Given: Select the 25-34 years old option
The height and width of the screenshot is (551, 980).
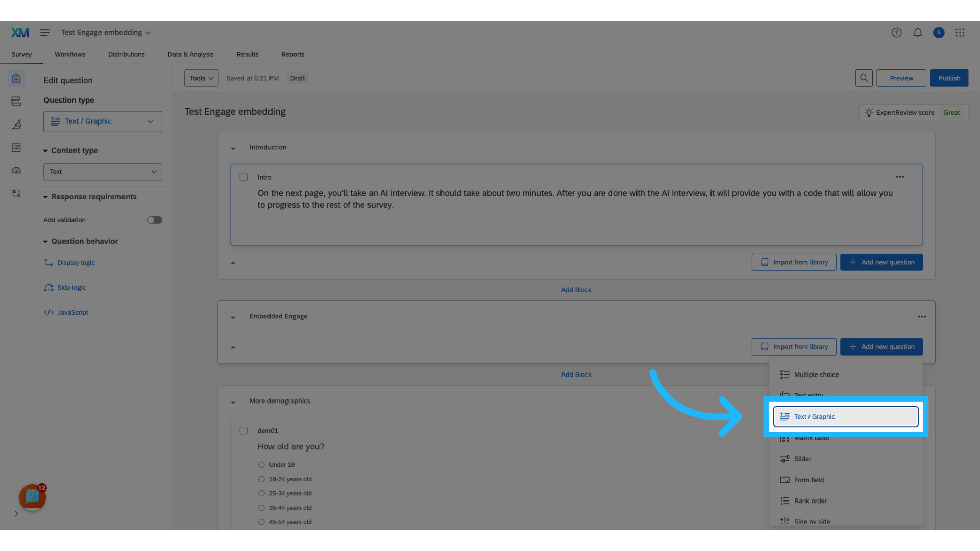Looking at the screenshot, I should [261, 493].
